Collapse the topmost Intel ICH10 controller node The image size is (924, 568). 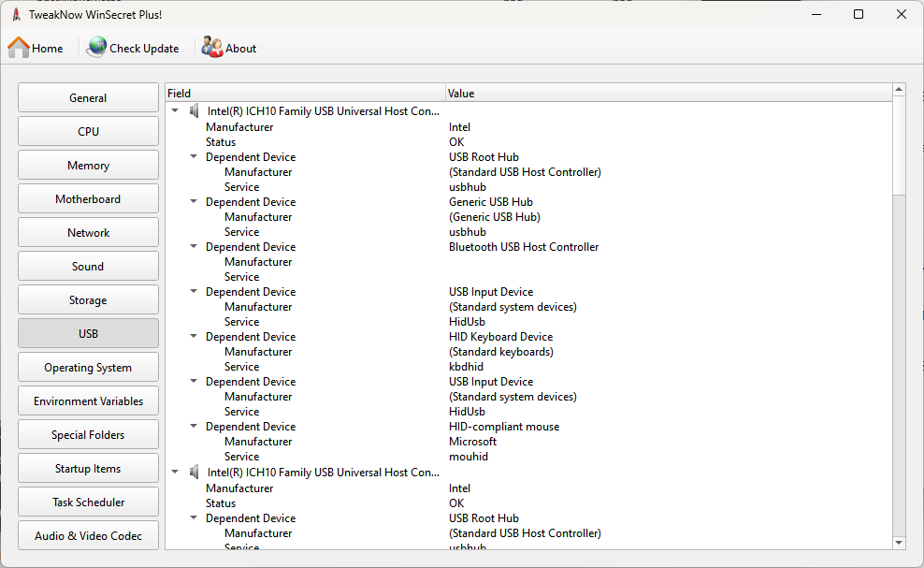click(175, 110)
